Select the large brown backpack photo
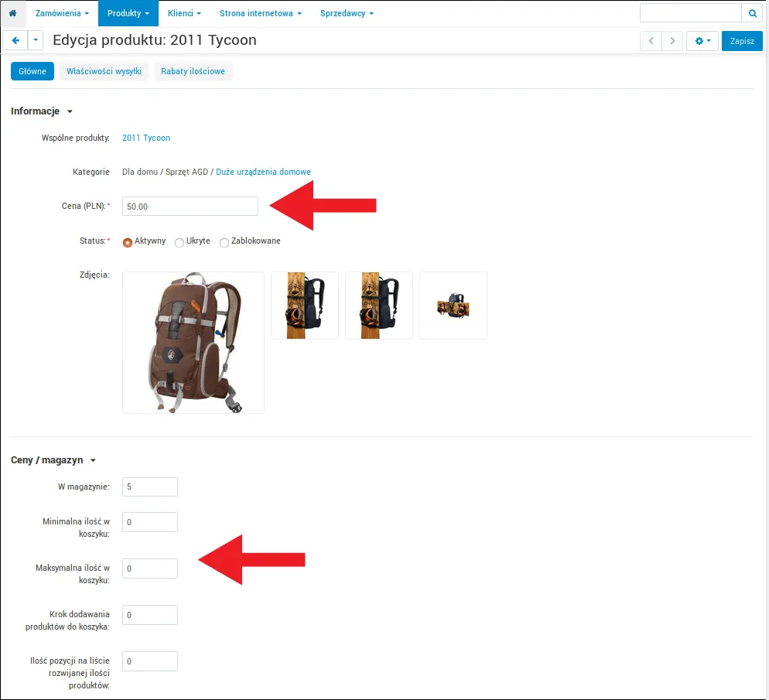This screenshot has width=769, height=700. (193, 343)
